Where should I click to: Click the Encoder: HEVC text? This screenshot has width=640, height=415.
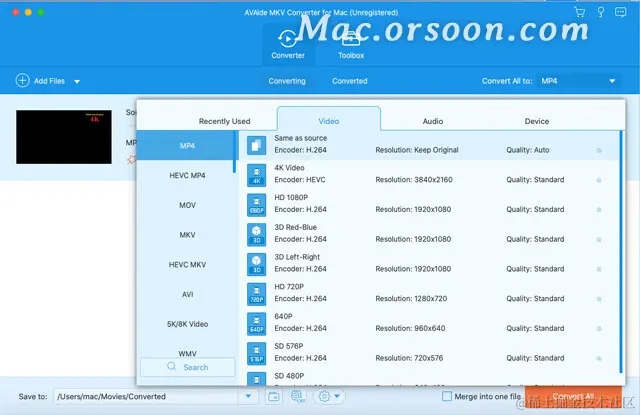[x=300, y=180]
